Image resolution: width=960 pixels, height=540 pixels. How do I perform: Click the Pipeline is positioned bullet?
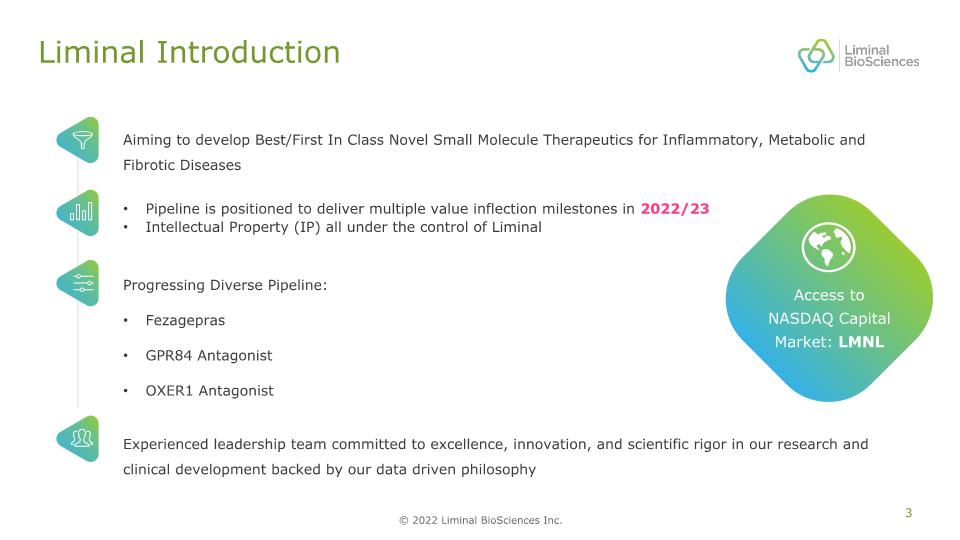(390, 209)
